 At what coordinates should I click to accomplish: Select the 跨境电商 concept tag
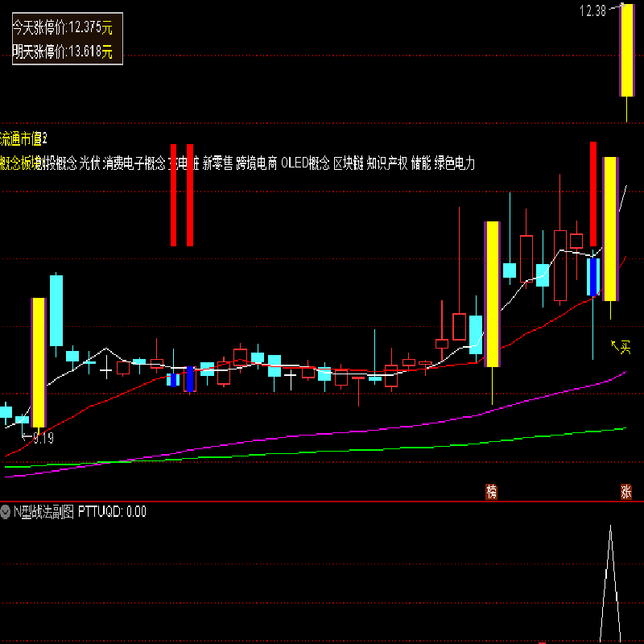[257, 163]
